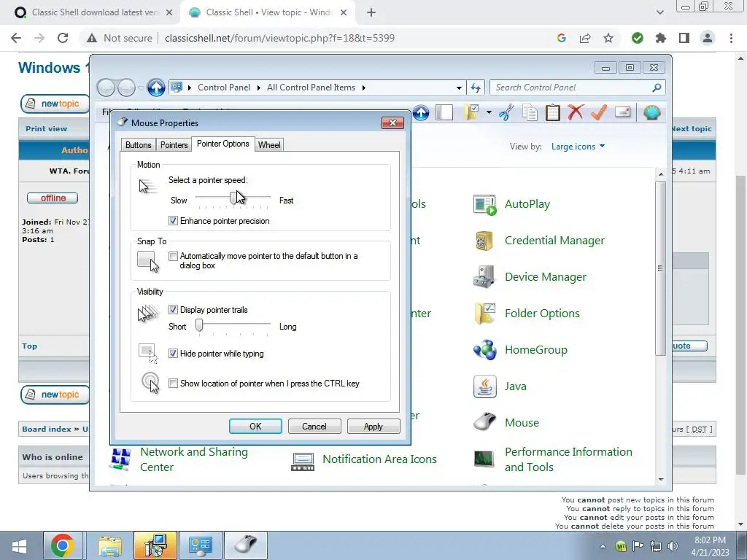Uncheck Hide pointer while typing
Screen dimensions: 747x560
pyautogui.click(x=173, y=354)
